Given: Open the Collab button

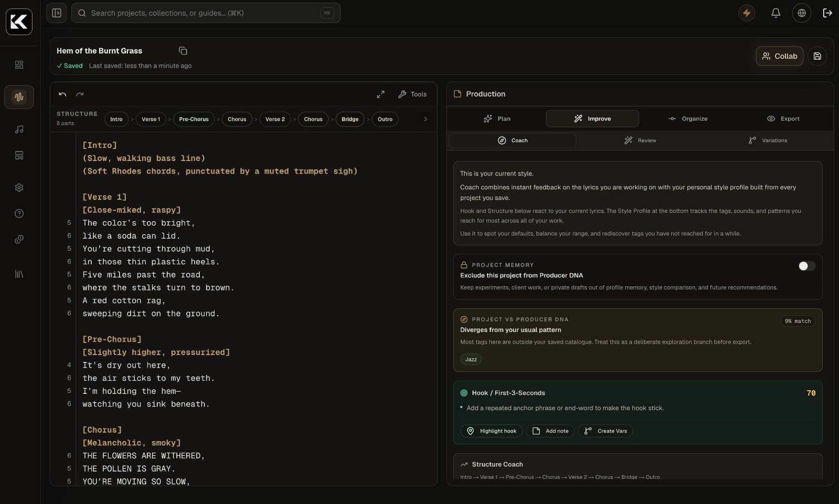Looking at the screenshot, I should pos(780,56).
